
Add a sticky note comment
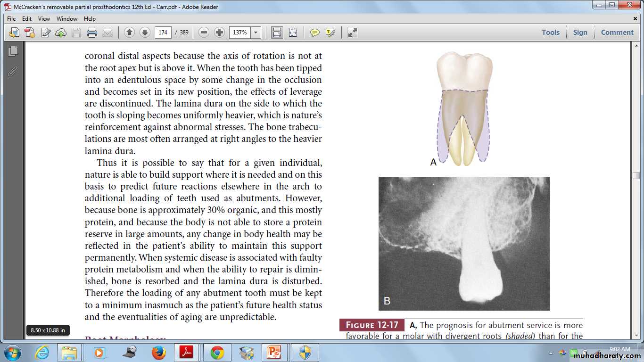tap(314, 33)
